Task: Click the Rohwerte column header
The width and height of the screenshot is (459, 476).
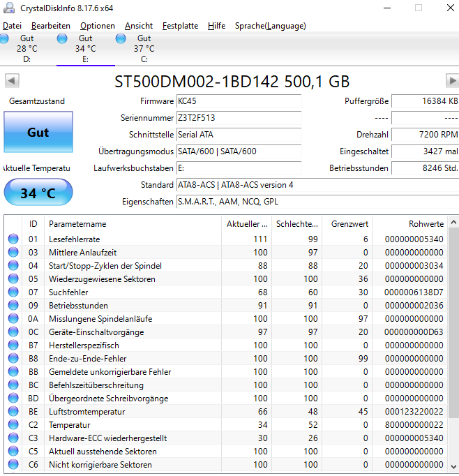Action: click(410, 224)
